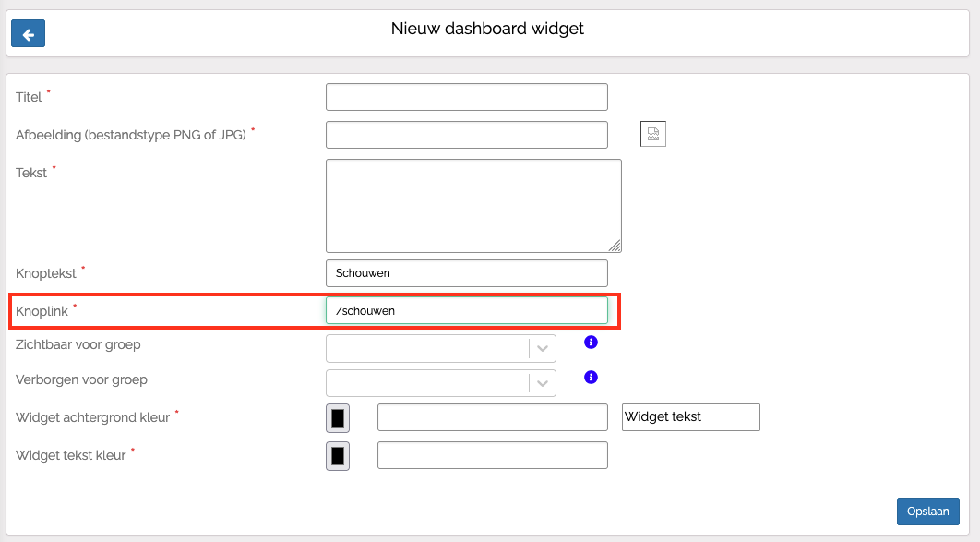Save the widget with Opslaan

pos(927,512)
